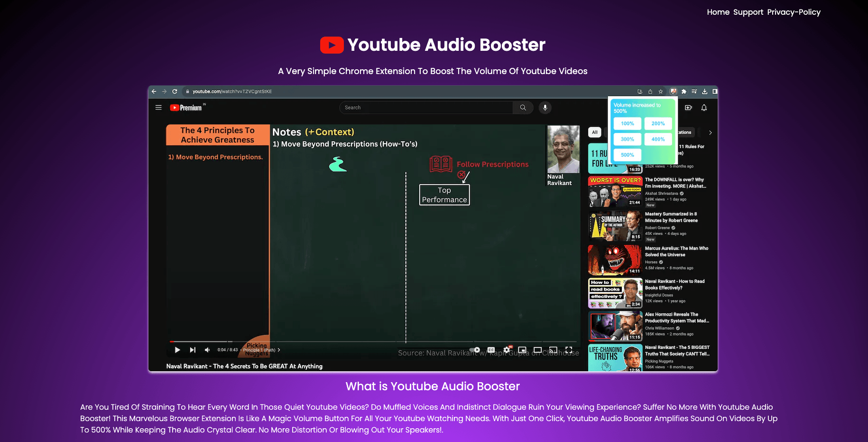
Task: Click the YouTube Premium logo
Action: point(186,108)
